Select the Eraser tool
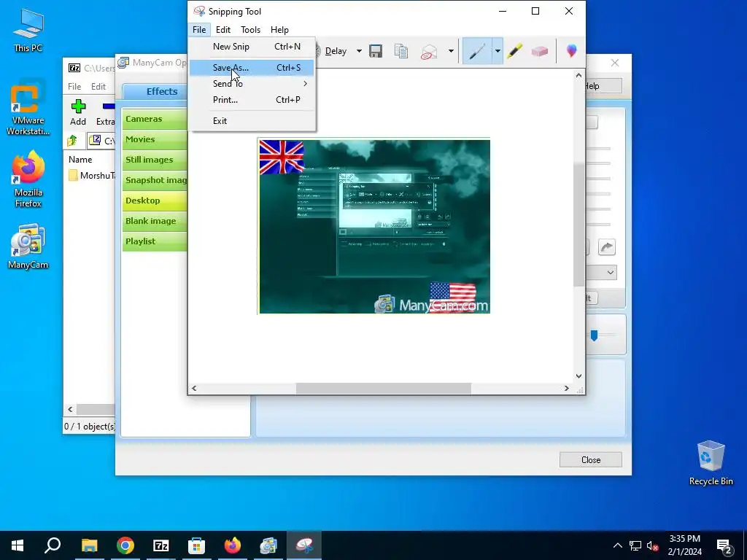Viewport: 747px width, 560px height. point(539,51)
